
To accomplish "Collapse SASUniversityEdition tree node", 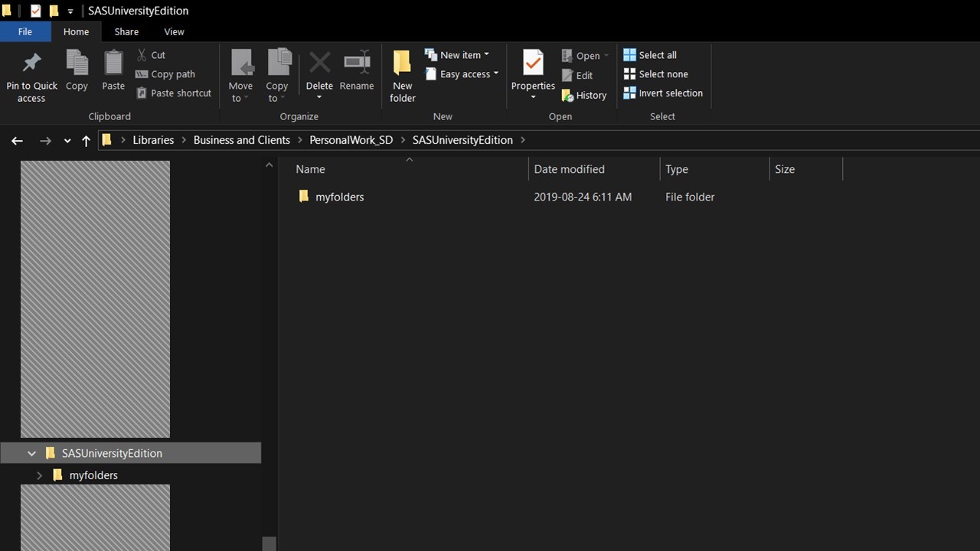I will [x=31, y=453].
